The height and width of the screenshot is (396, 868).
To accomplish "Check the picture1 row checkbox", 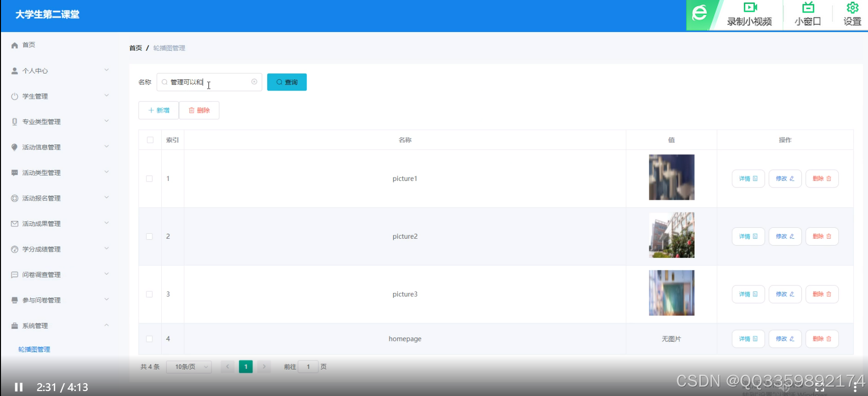I will click(149, 179).
